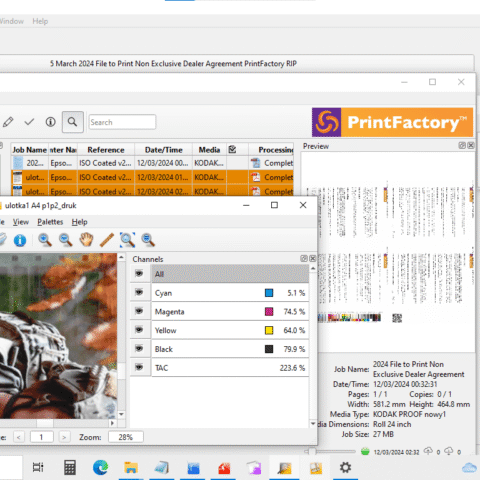Open File Explorer from the taskbar
The width and height of the screenshot is (480, 480).
[131, 467]
